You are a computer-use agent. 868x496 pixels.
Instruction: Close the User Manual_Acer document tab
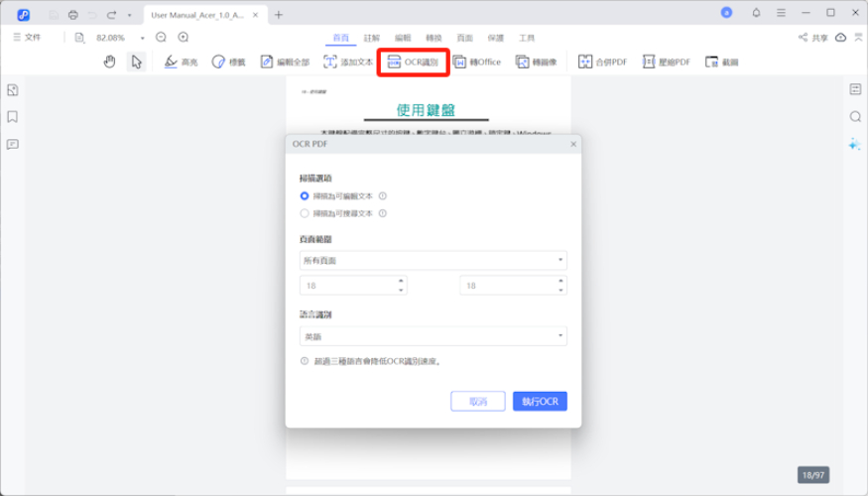coord(255,15)
